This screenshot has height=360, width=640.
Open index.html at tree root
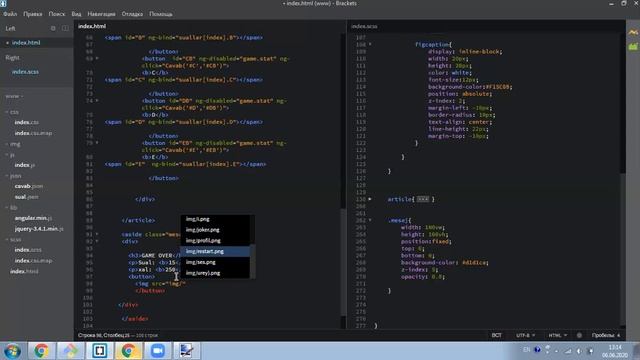click(x=24, y=271)
